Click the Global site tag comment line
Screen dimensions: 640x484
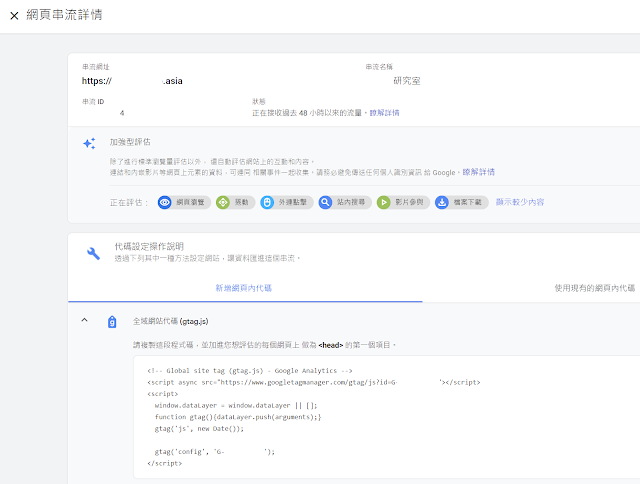click(x=250, y=371)
